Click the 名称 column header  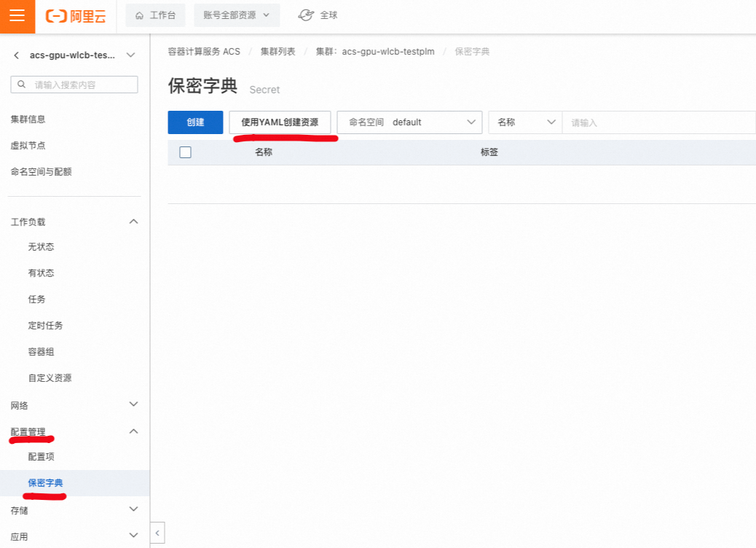[x=264, y=152]
